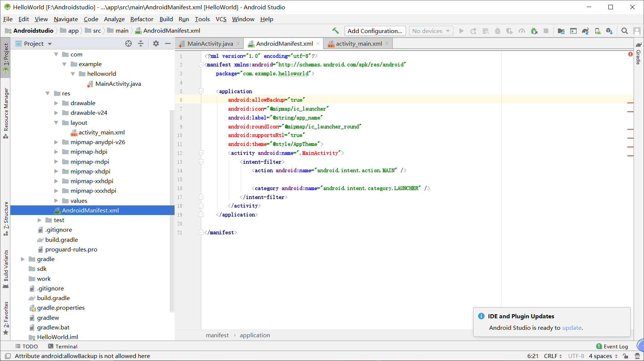The height and width of the screenshot is (361, 644).
Task: Toggle the 1: Project side panel
Action: click(6, 58)
